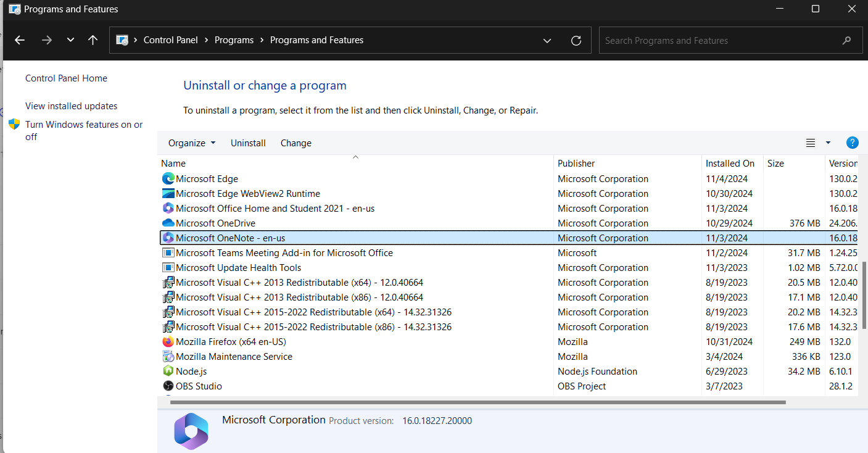
Task: Sort by the Size column header
Action: click(775, 164)
